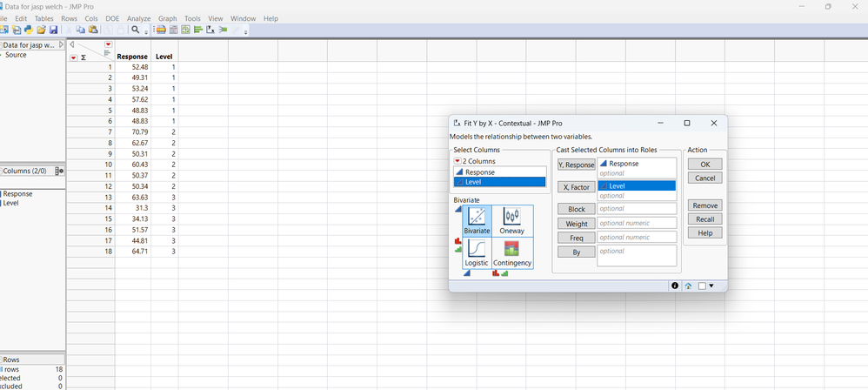Click the Python script toolbar icon
The image size is (868, 390).
click(x=29, y=30)
